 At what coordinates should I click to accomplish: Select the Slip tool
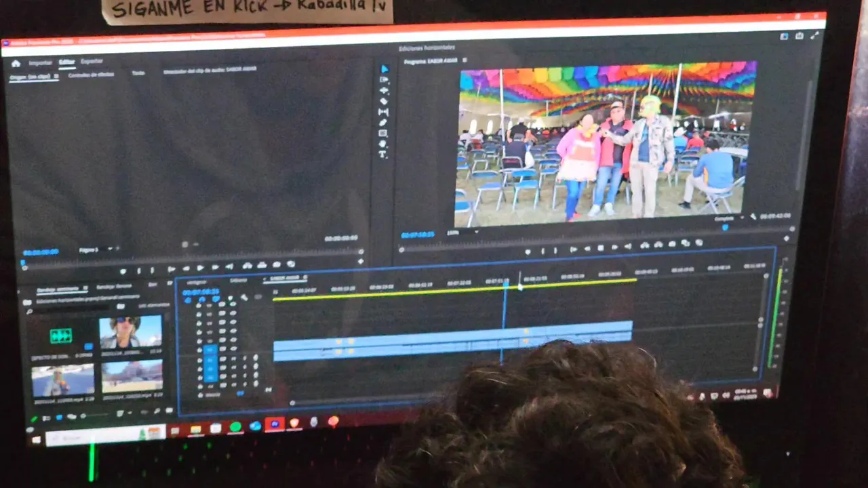(x=384, y=113)
